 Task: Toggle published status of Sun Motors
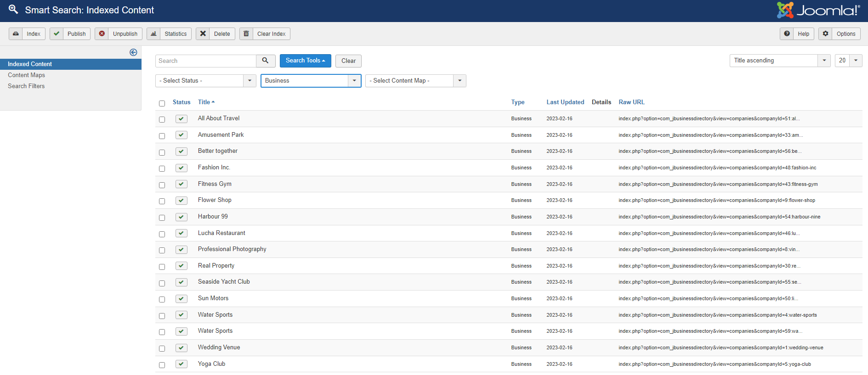(182, 299)
